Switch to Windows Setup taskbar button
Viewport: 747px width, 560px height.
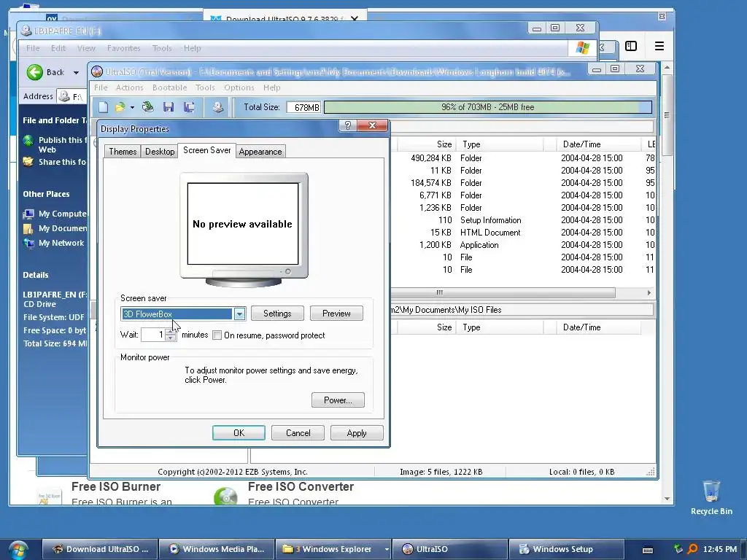[x=566, y=549]
